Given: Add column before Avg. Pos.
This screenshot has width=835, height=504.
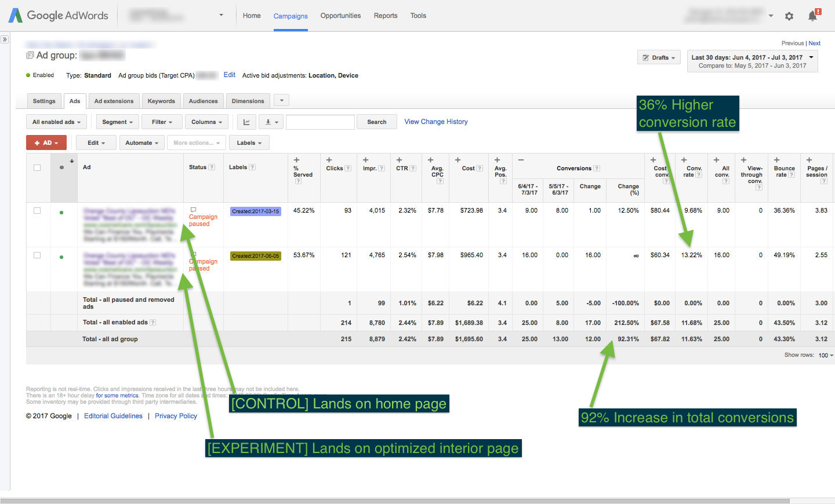Looking at the screenshot, I should point(498,160).
